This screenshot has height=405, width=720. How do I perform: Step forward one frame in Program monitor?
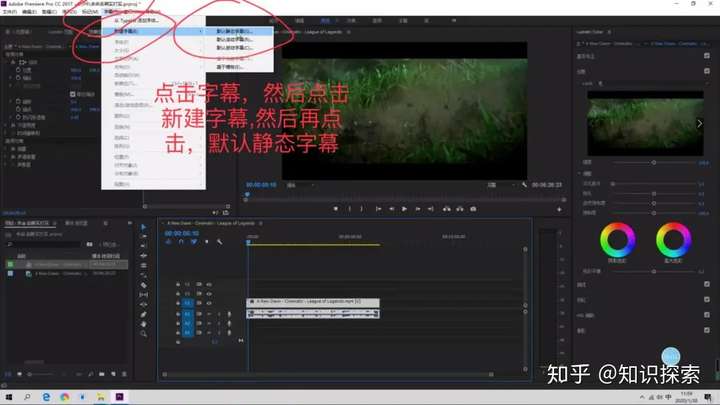click(417, 209)
